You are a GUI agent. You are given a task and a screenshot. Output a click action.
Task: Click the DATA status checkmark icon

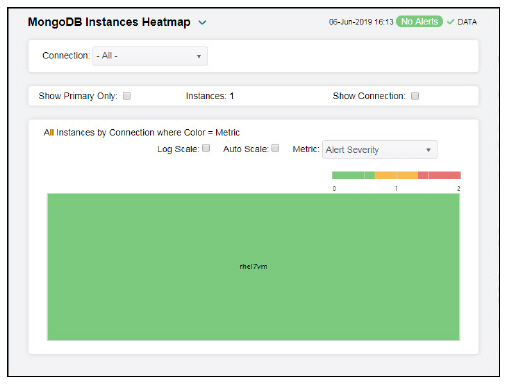click(450, 22)
